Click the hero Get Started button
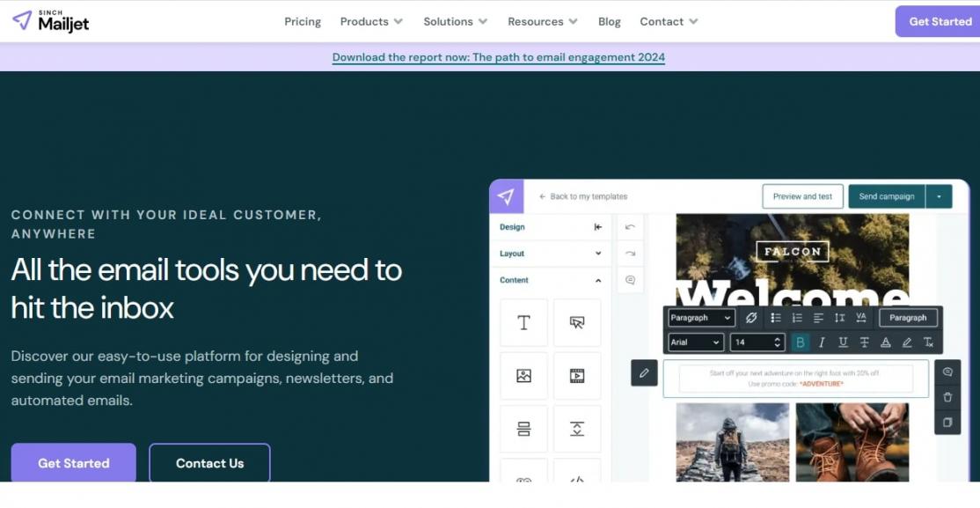980x508 pixels. coord(73,463)
